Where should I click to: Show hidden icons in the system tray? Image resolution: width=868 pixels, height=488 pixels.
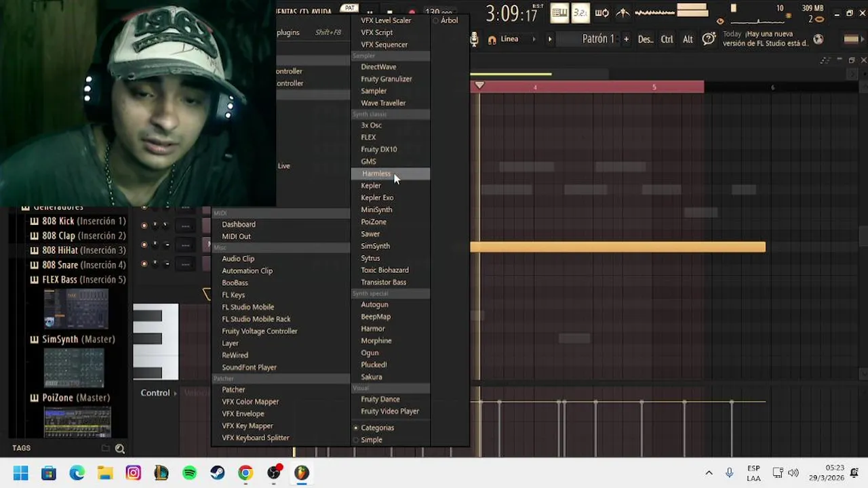pyautogui.click(x=709, y=473)
